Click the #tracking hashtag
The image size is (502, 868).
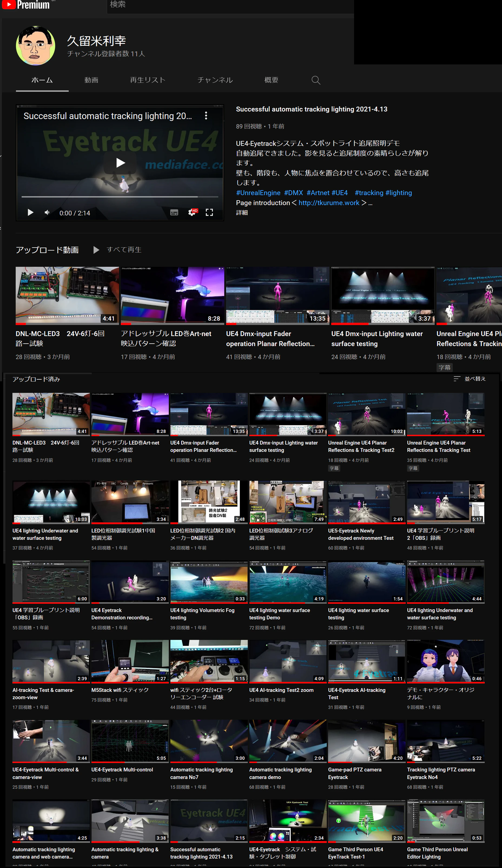(x=369, y=193)
